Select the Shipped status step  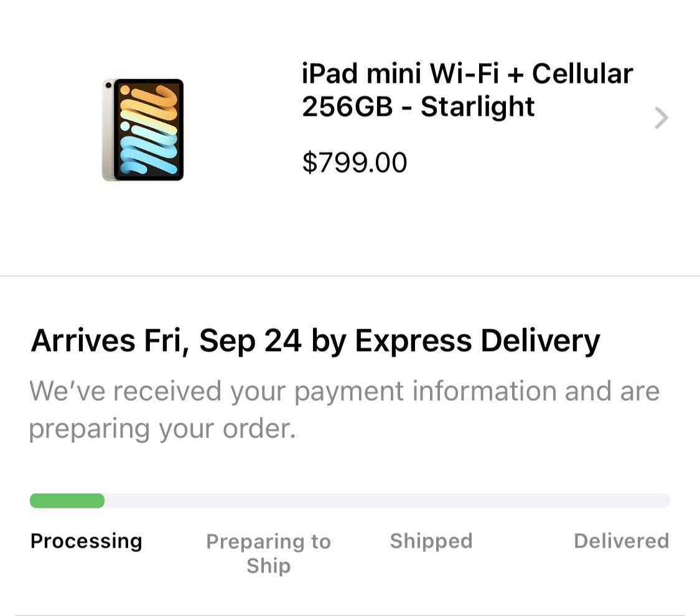click(431, 541)
